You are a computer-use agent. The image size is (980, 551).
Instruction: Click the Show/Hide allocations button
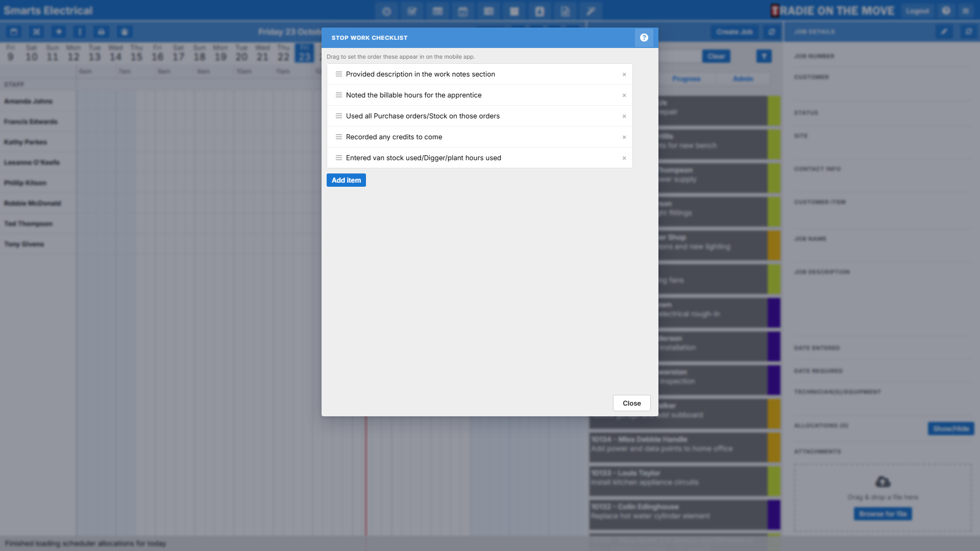(951, 429)
